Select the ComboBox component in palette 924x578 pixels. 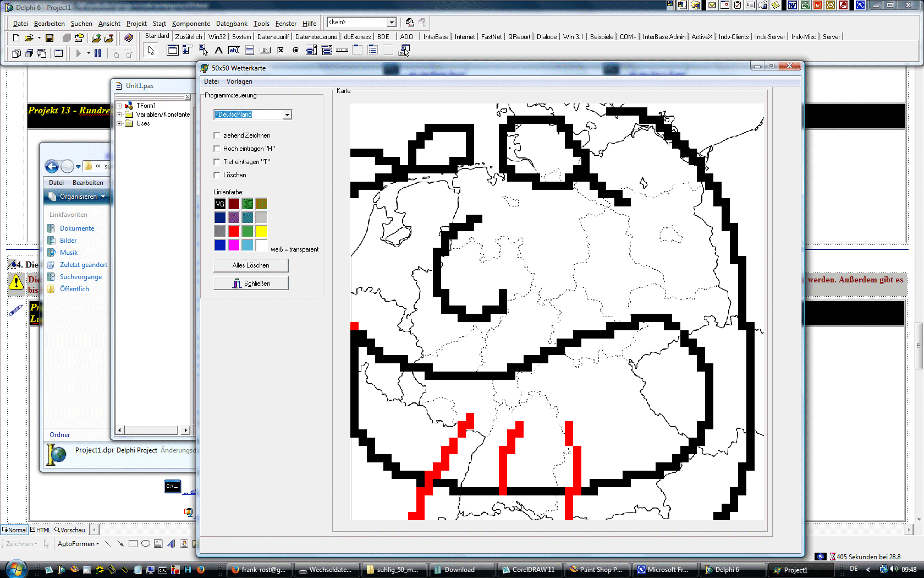(x=326, y=50)
